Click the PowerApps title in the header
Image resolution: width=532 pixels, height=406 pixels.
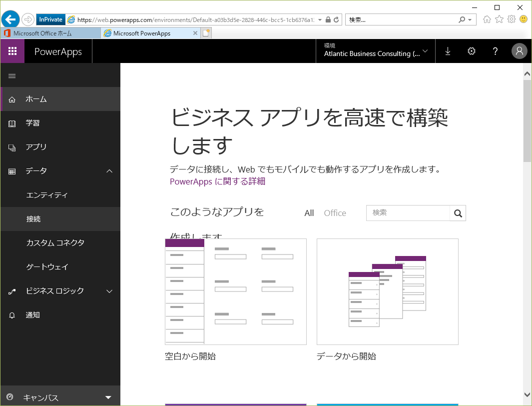[58, 51]
